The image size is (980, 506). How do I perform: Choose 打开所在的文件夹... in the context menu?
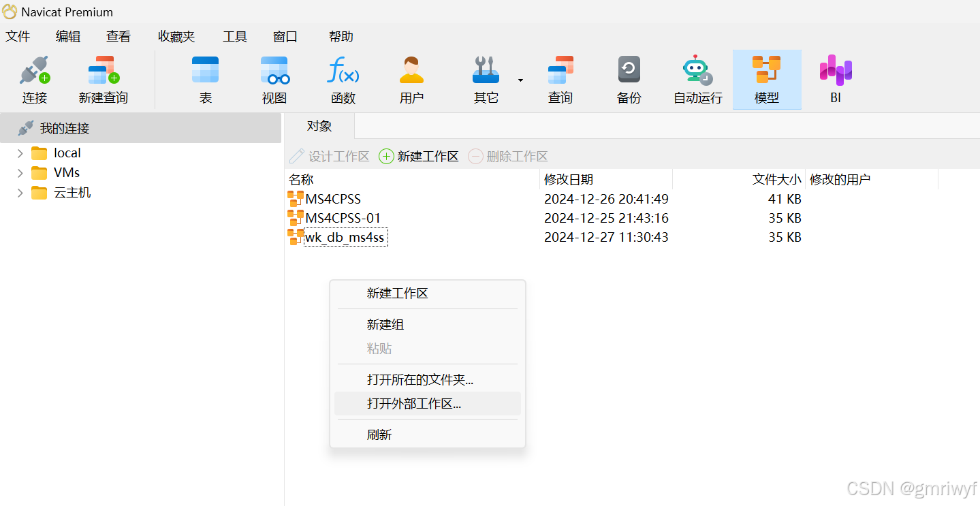coord(428,380)
